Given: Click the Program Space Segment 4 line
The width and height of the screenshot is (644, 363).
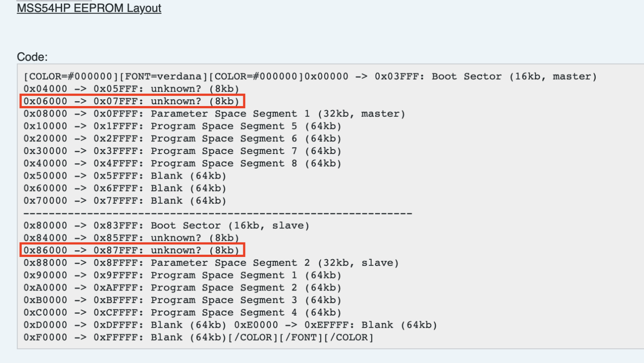Looking at the screenshot, I should point(182,312).
